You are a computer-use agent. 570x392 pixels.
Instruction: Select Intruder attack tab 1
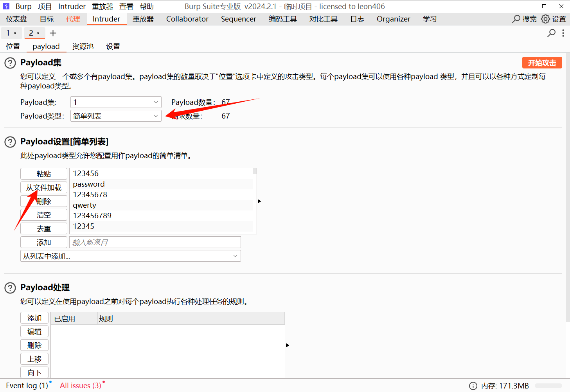pos(8,33)
